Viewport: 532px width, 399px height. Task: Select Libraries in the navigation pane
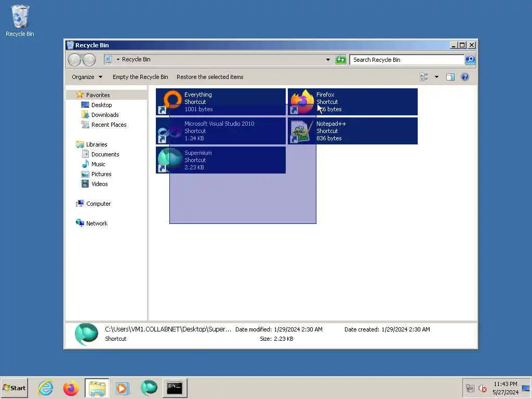[96, 144]
